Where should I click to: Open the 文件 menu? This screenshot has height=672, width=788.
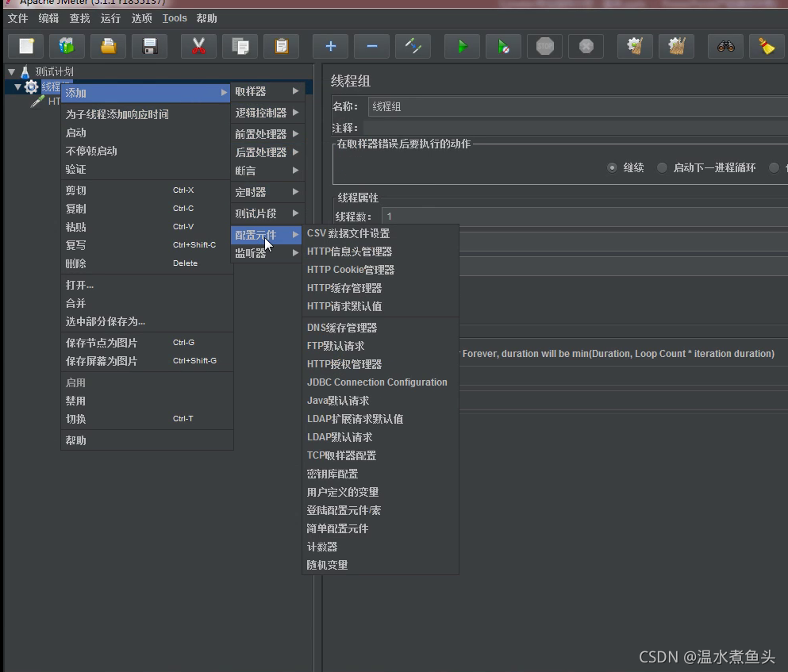(x=17, y=18)
